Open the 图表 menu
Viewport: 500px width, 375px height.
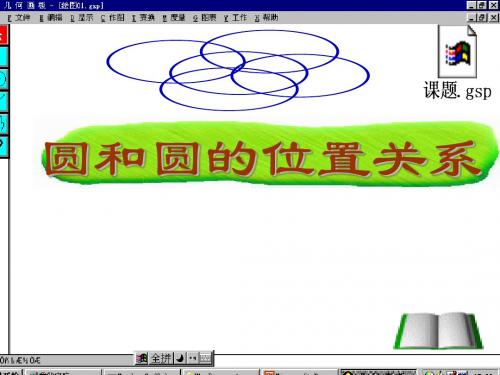[205, 18]
